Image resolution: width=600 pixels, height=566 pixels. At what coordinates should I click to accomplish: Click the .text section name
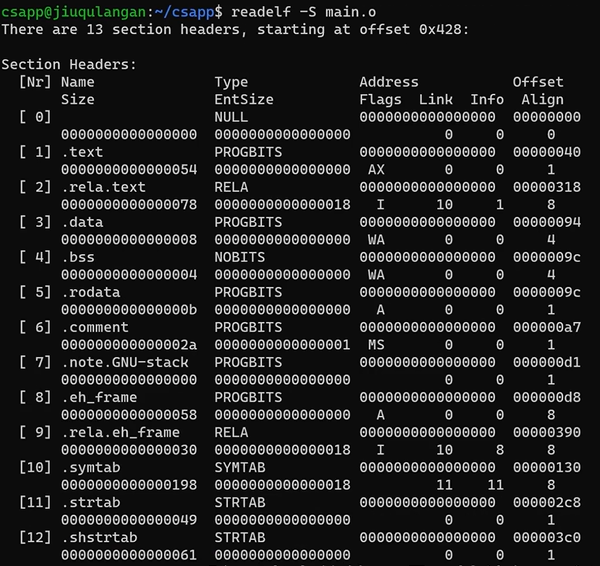[82, 152]
